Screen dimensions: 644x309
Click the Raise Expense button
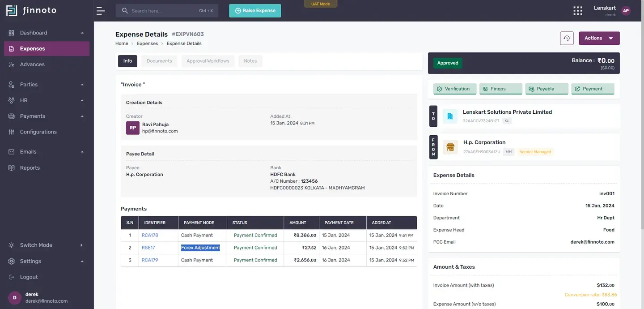coord(255,11)
